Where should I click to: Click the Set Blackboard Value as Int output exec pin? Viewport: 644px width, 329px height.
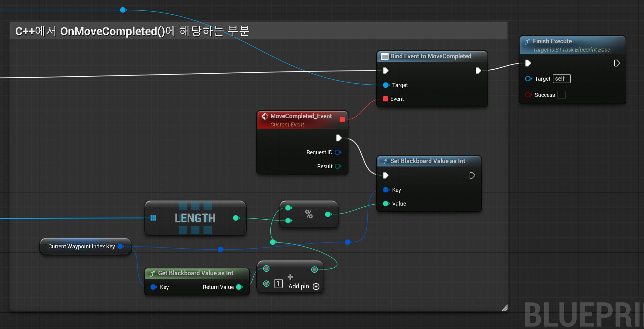tap(472, 175)
